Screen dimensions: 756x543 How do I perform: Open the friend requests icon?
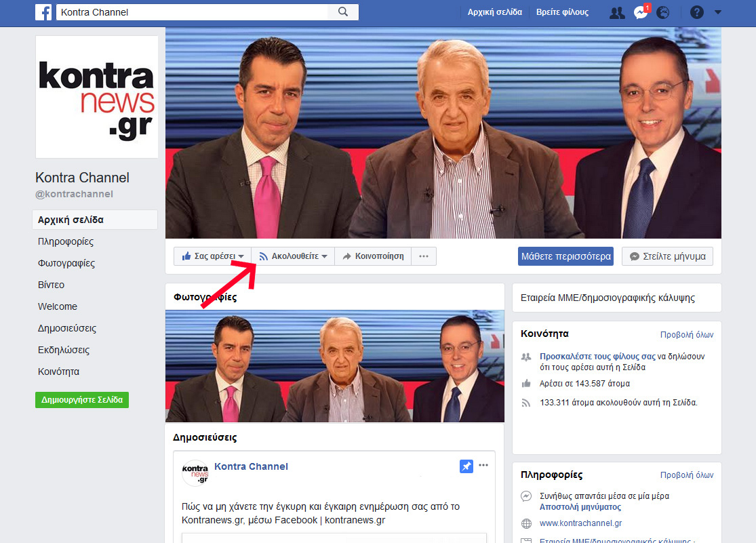tap(616, 12)
